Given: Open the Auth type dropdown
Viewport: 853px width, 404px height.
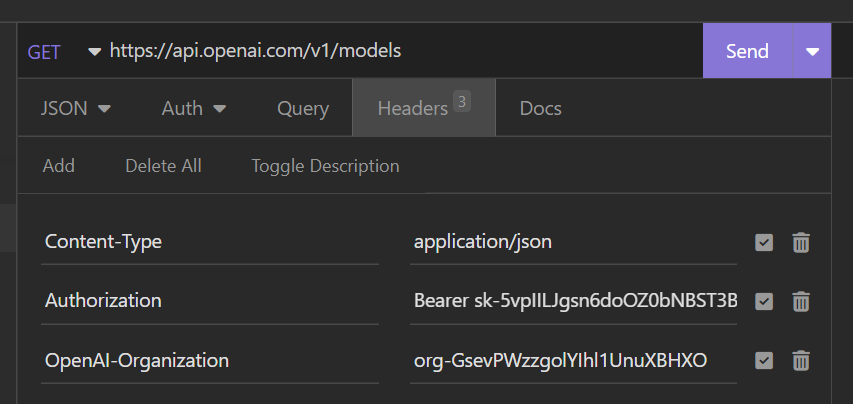Looking at the screenshot, I should (x=194, y=109).
